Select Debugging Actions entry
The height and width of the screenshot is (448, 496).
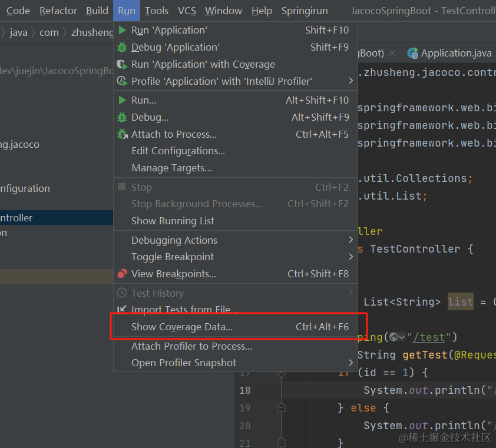pyautogui.click(x=236, y=240)
